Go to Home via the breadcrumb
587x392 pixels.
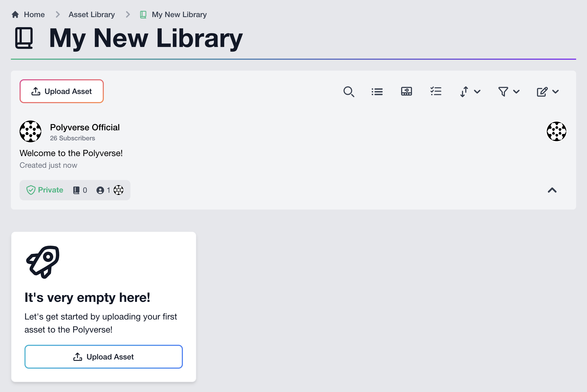coord(34,14)
